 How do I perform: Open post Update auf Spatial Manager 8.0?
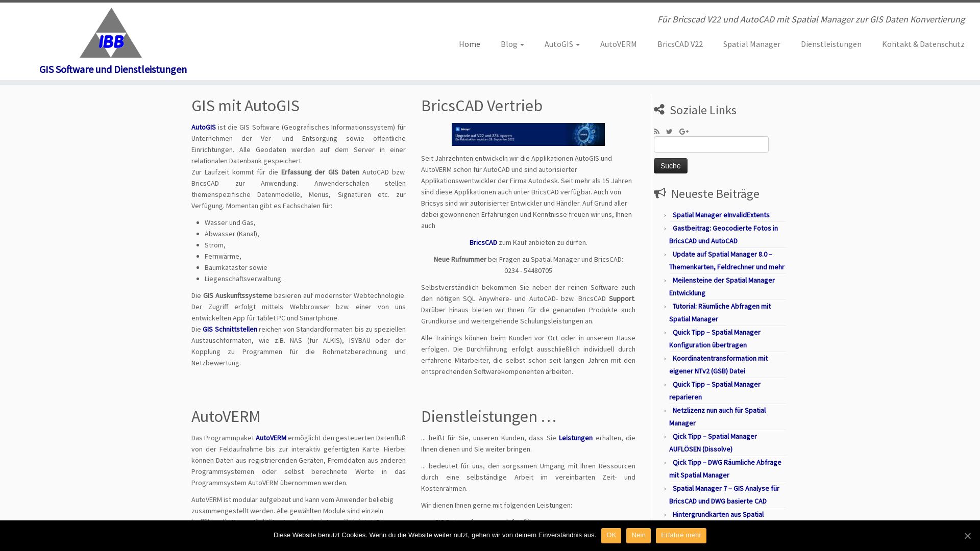[x=727, y=261]
